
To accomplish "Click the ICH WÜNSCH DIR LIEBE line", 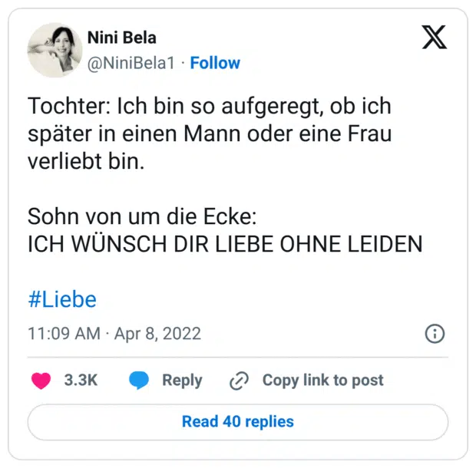I will coord(225,244).
